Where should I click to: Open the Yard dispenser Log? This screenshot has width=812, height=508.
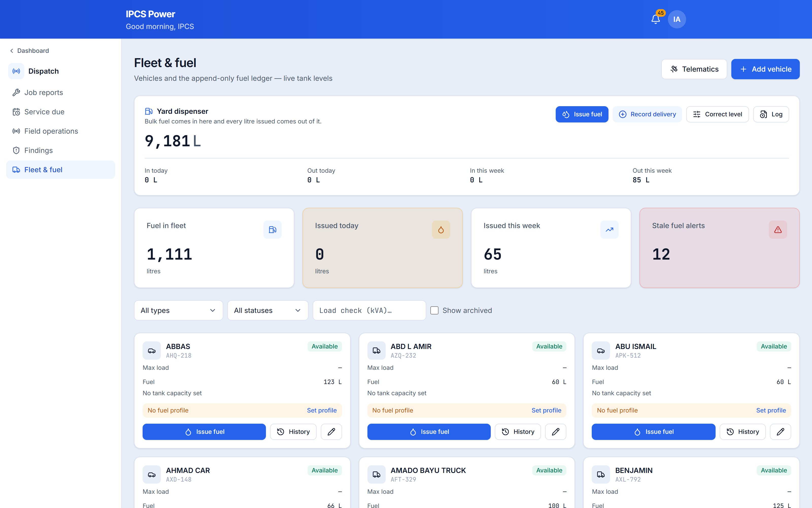coord(771,114)
